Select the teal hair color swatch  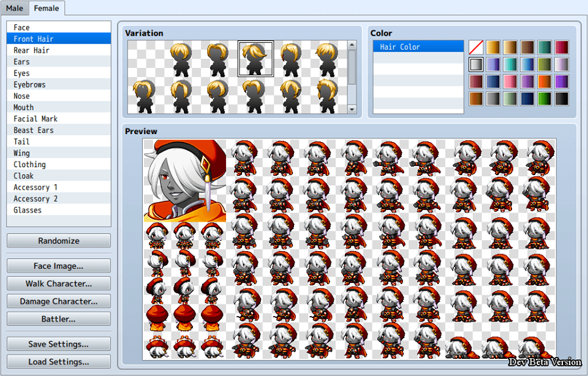click(544, 47)
